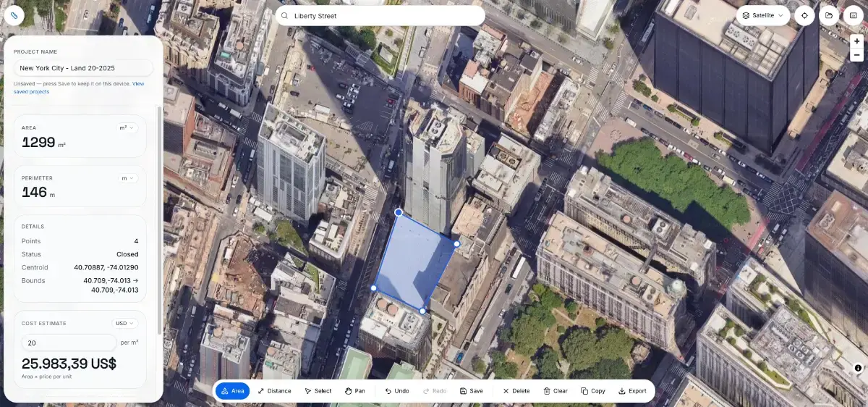
Task: Click the price per m² input
Action: point(69,342)
